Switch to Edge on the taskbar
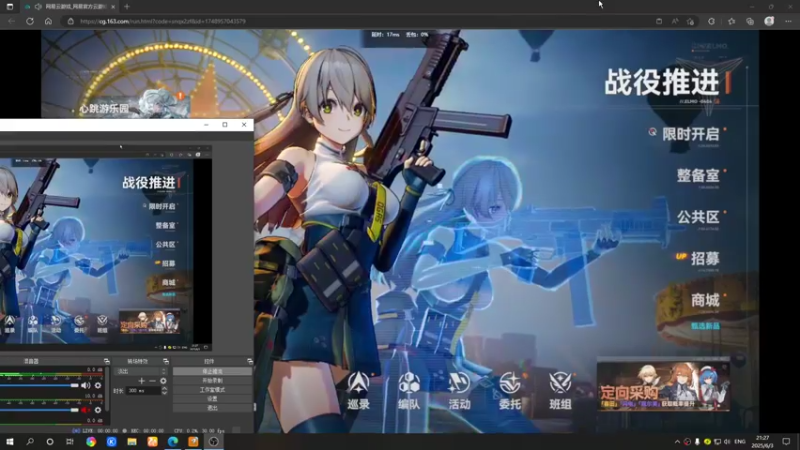 click(172, 442)
